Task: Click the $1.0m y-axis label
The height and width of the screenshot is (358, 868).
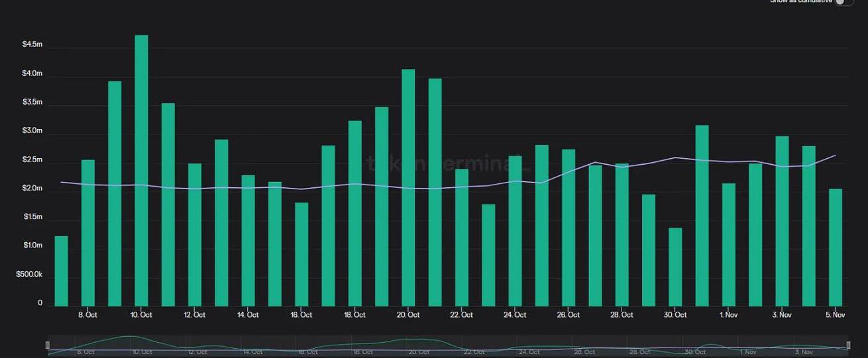Action: point(32,246)
